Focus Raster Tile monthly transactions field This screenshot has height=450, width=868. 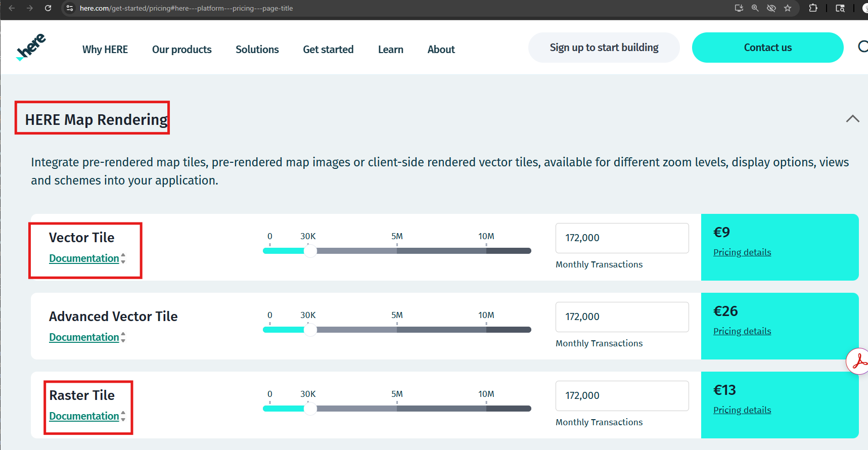(x=622, y=396)
